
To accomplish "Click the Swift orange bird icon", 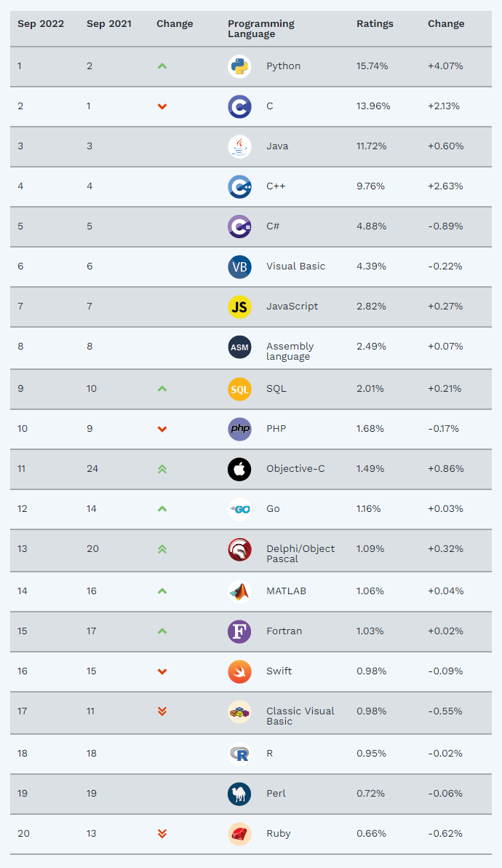I will click(x=239, y=671).
